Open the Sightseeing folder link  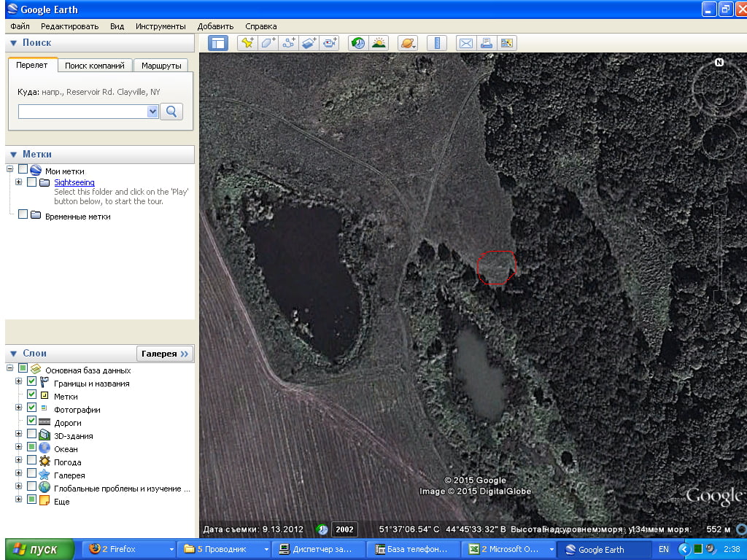(x=74, y=182)
